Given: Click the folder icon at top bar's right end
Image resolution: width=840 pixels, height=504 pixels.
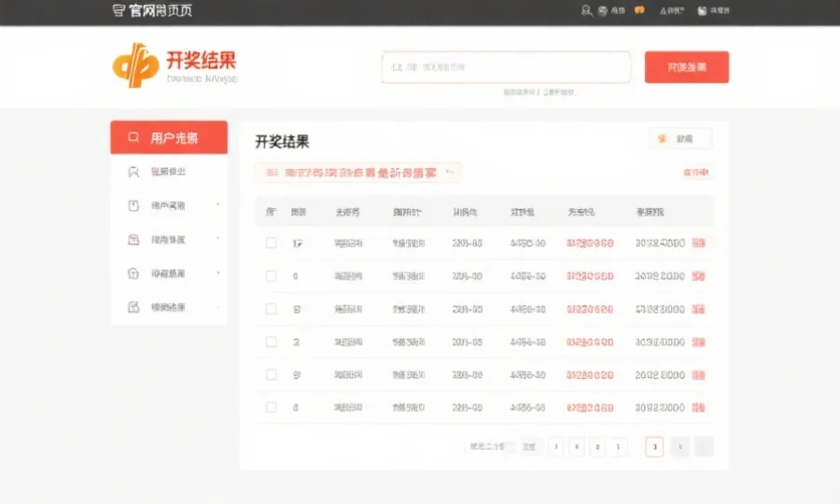Looking at the screenshot, I should pyautogui.click(x=702, y=10).
